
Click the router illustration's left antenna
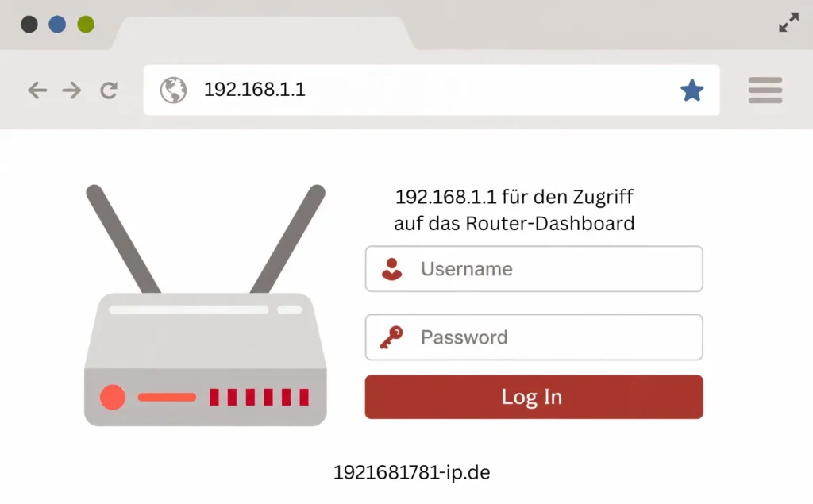[x=123, y=239]
